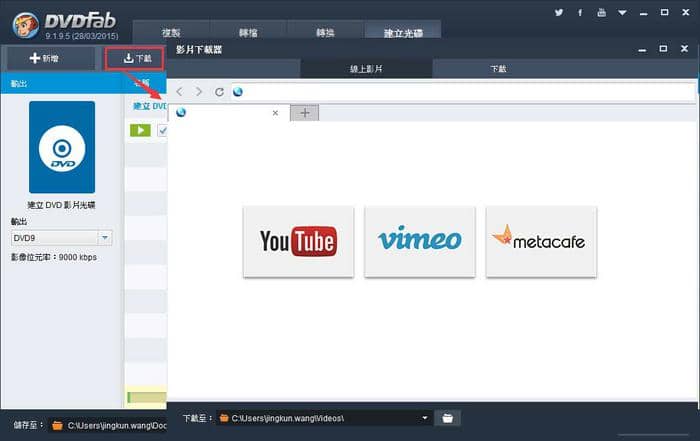Click the DVDFab mascot logo
The image size is (700, 441).
(x=25, y=25)
